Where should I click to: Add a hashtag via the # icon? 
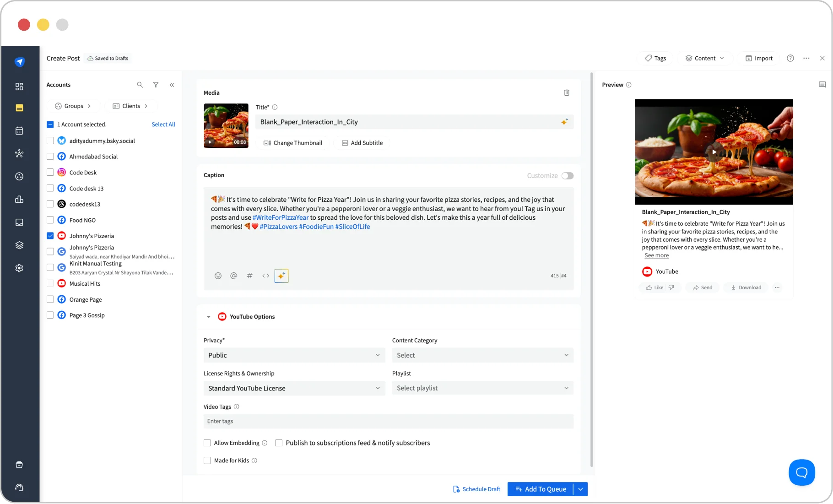(249, 276)
